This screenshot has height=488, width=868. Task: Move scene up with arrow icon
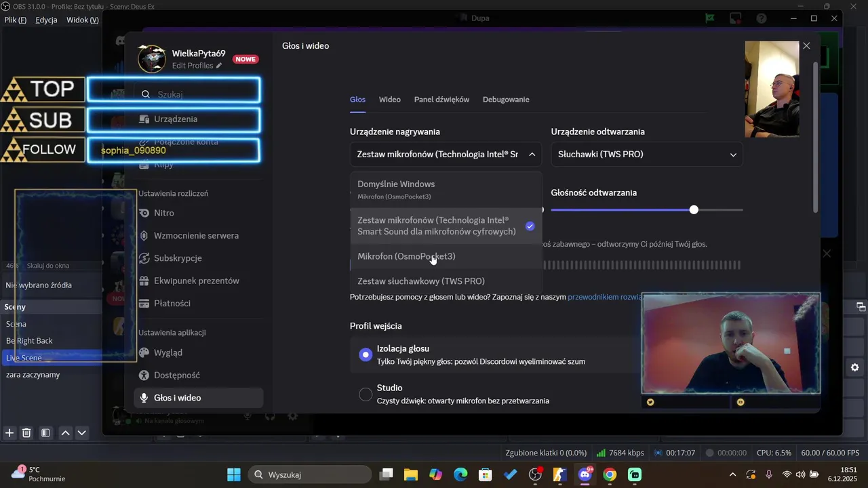tap(66, 432)
